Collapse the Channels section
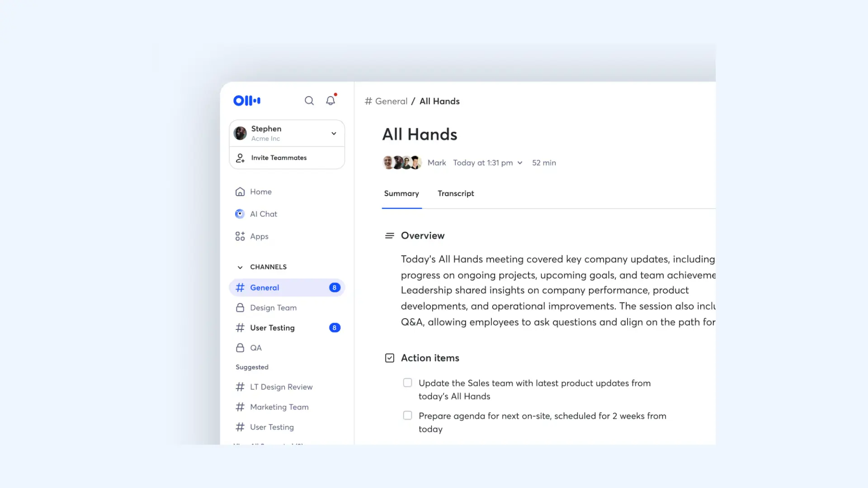868x488 pixels. (x=240, y=267)
